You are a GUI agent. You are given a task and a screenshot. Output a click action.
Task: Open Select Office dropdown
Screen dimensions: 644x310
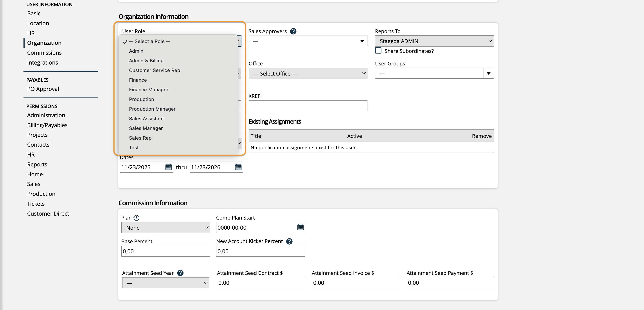(308, 74)
